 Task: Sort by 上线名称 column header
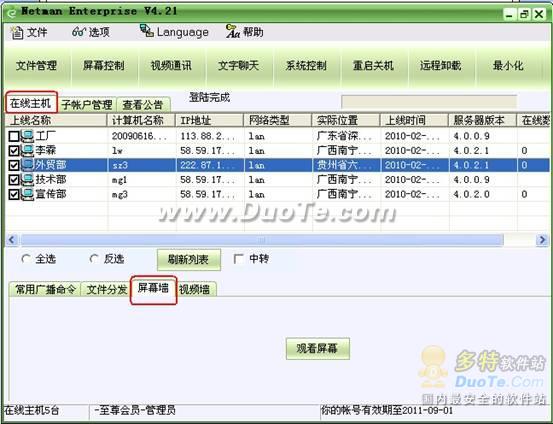[x=56, y=120]
